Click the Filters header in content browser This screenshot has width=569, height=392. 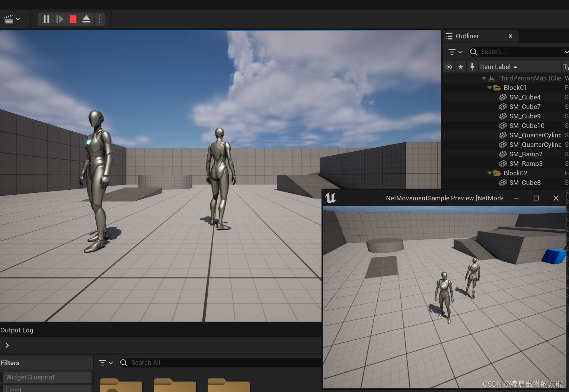click(10, 363)
